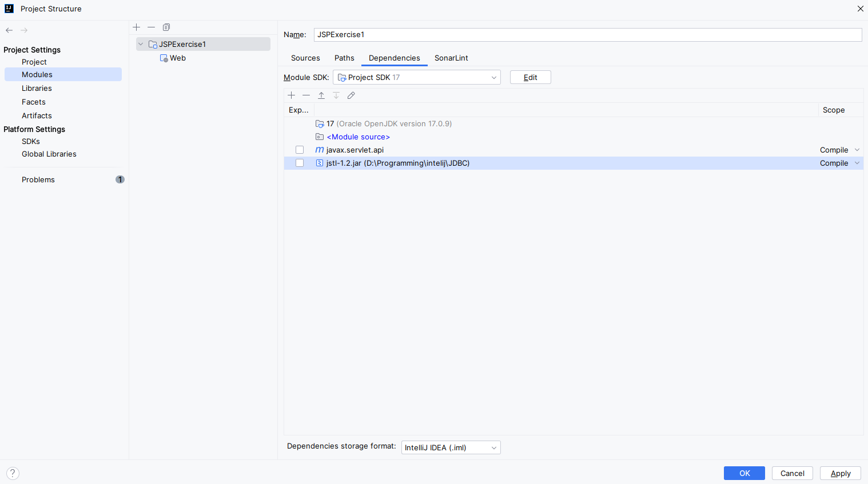Image resolution: width=868 pixels, height=484 pixels.
Task: Remove selected module with minus icon
Action: pos(151,27)
